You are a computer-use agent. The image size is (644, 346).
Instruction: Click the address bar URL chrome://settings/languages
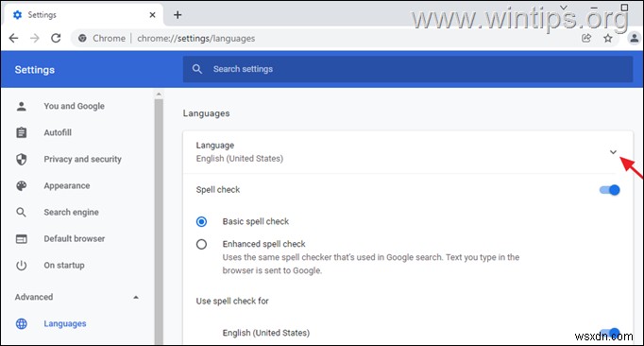195,38
